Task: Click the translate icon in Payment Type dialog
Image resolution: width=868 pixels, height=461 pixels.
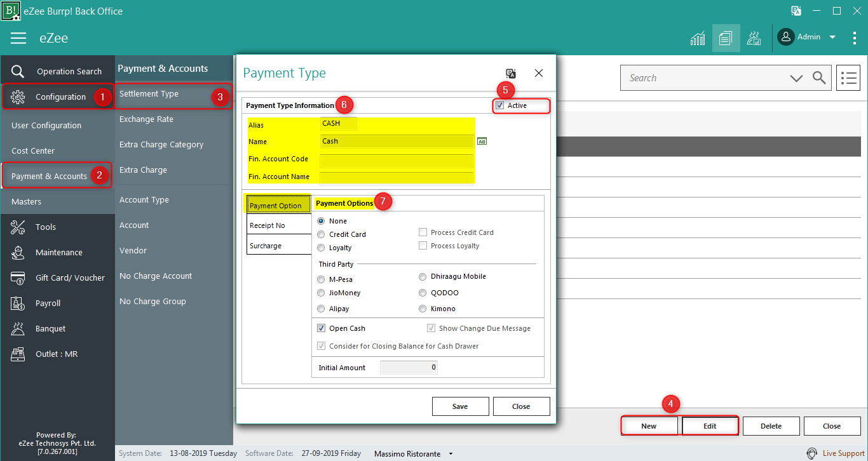Action: [x=511, y=74]
